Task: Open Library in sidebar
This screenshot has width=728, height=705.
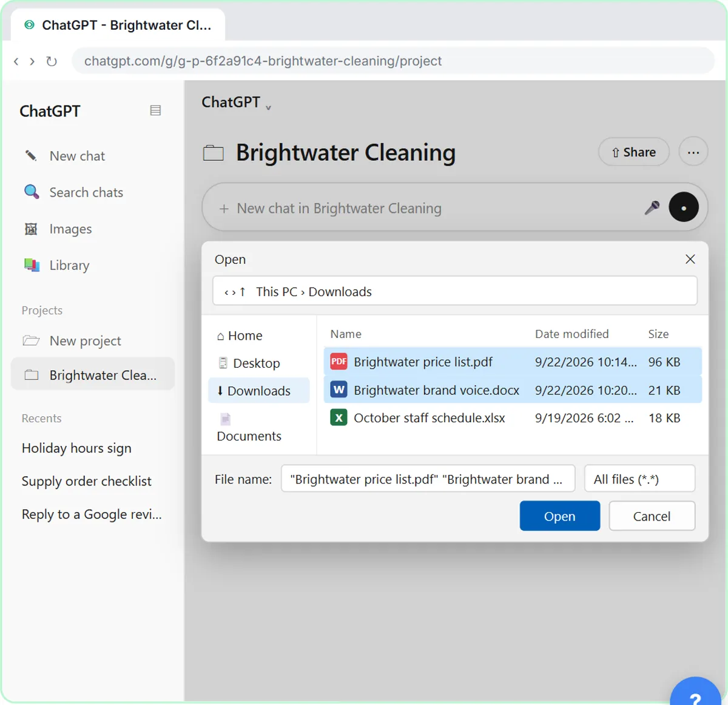Action: click(x=69, y=265)
